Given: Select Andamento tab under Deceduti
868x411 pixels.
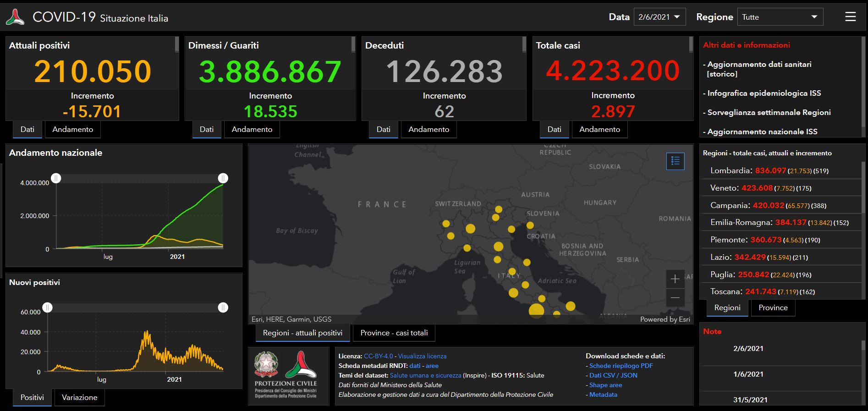Looking at the screenshot, I should click(x=429, y=129).
